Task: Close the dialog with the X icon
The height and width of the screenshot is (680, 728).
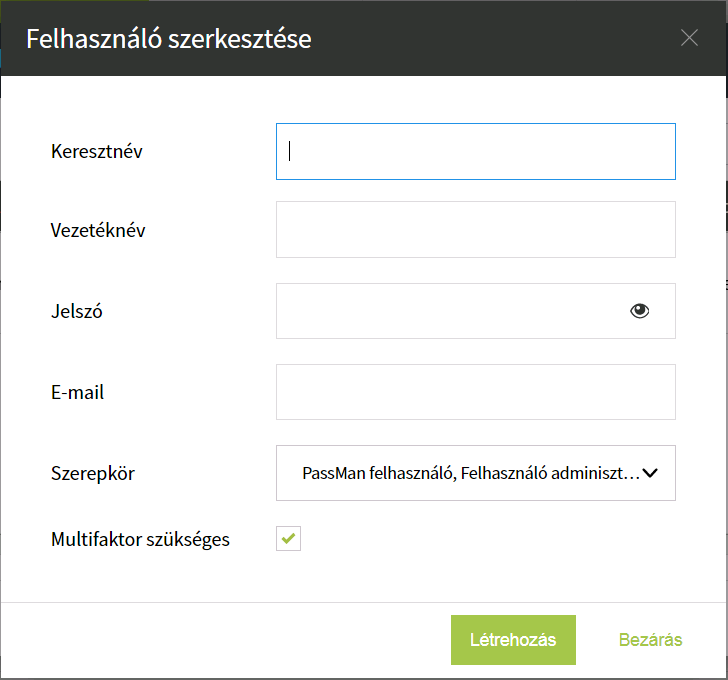Action: pos(689,38)
